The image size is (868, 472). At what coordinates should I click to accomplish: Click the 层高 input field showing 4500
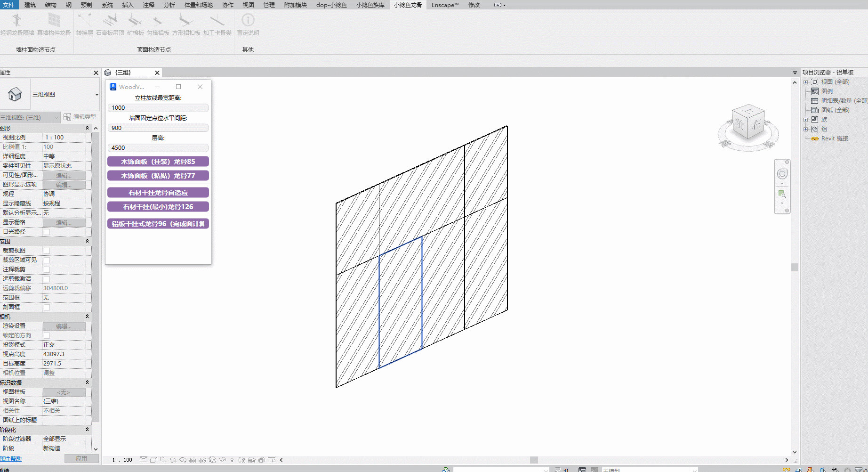[x=158, y=148]
